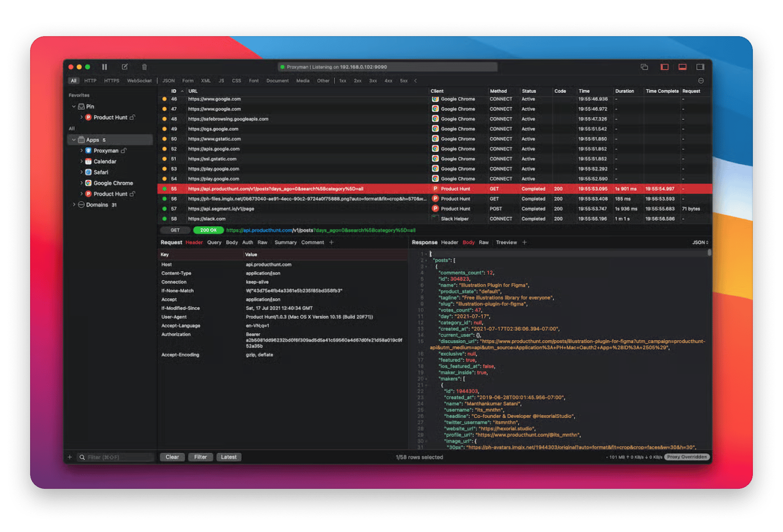Open the JSON format dropdown
Image resolution: width=783 pixels, height=532 pixels.
(x=700, y=242)
